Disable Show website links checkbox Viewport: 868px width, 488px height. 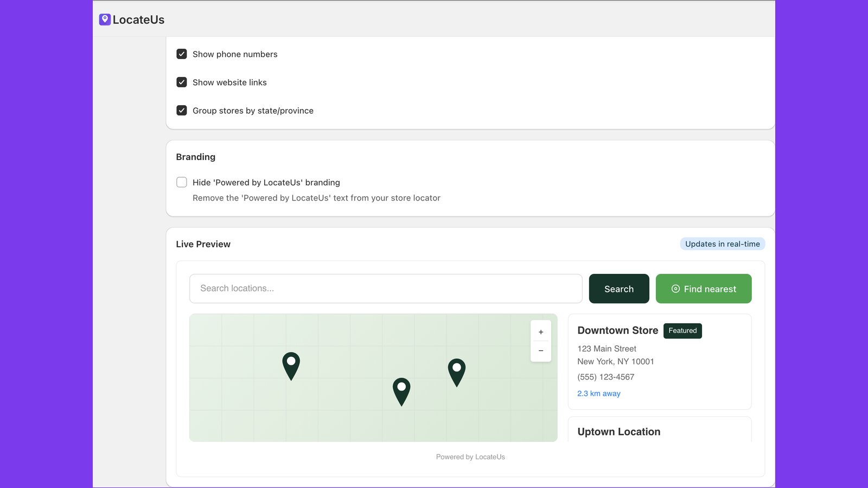pyautogui.click(x=182, y=82)
